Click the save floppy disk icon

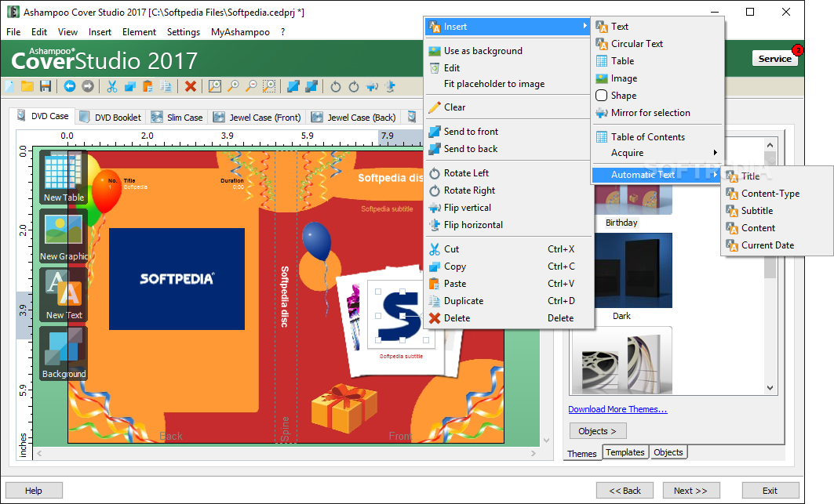point(46,86)
